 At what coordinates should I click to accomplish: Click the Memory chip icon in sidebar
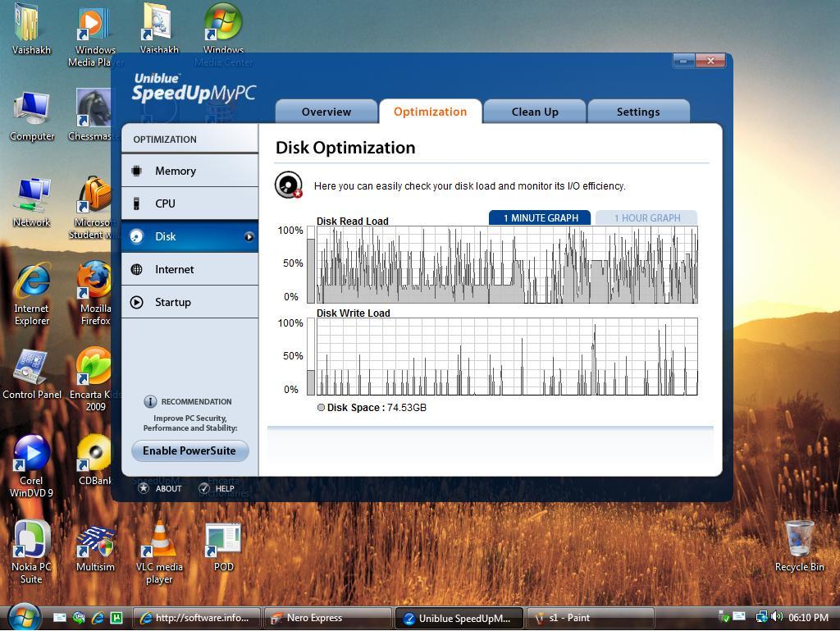pos(137,171)
